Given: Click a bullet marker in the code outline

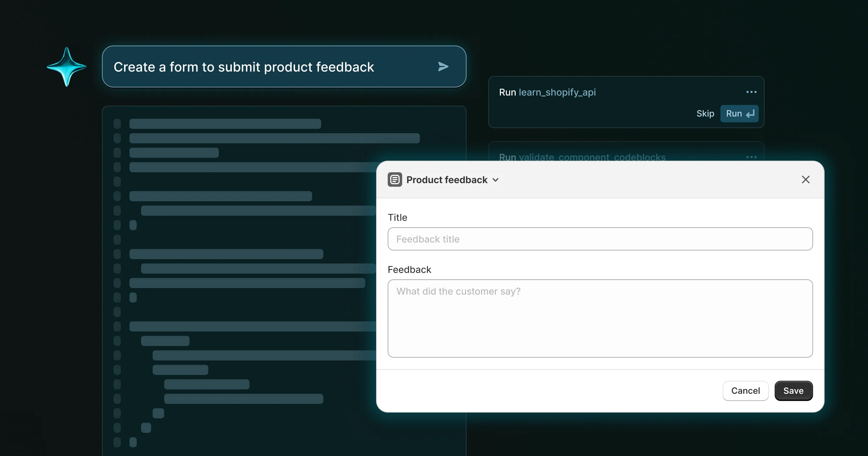Looking at the screenshot, I should 117,123.
